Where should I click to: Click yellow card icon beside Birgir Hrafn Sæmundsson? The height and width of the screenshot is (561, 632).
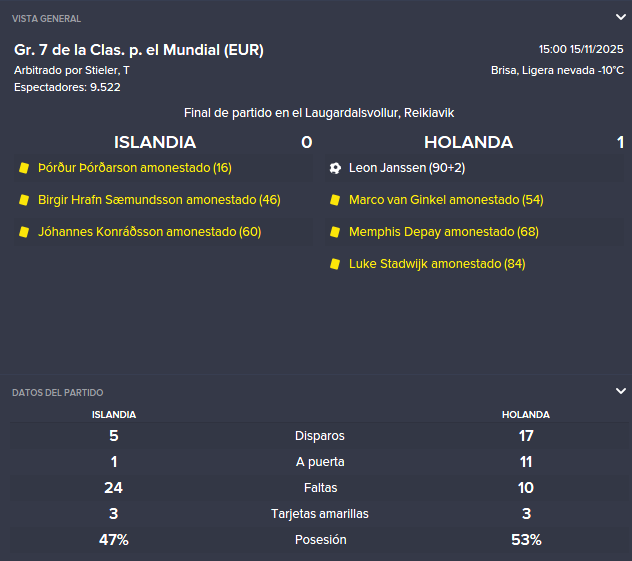coord(24,200)
